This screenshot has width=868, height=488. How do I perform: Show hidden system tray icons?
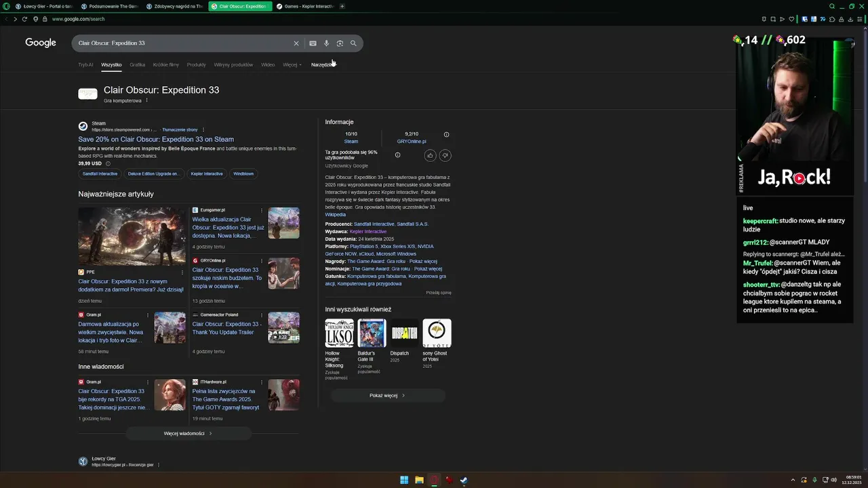pyautogui.click(x=792, y=480)
